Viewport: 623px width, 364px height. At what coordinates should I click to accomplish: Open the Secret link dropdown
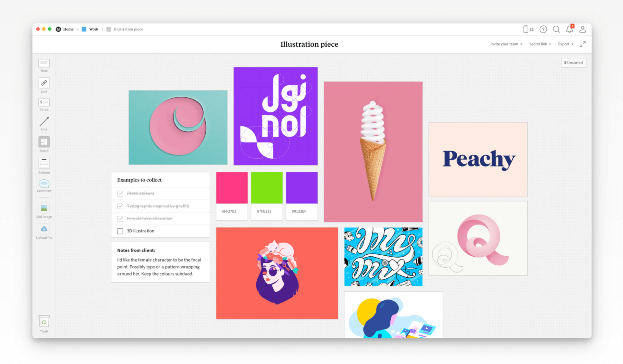click(x=540, y=44)
